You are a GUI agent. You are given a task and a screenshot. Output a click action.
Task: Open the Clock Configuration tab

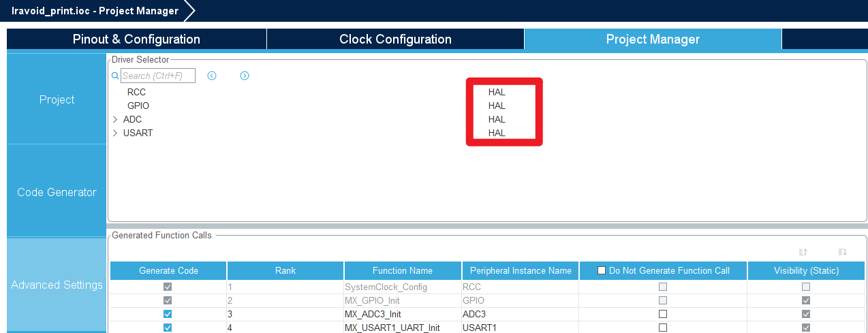(x=395, y=39)
